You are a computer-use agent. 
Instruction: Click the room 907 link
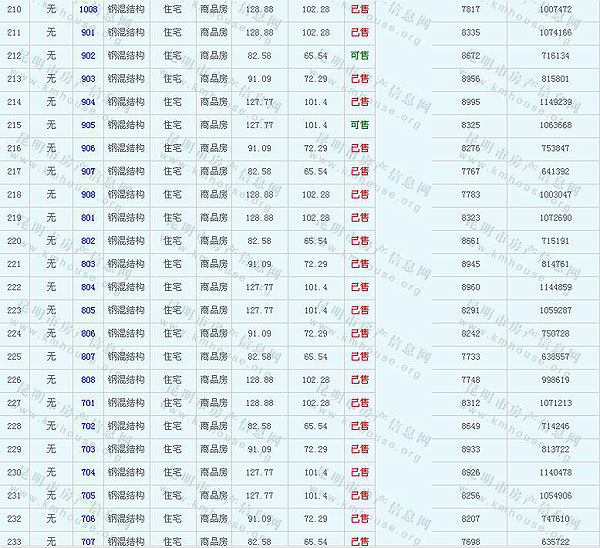(x=88, y=171)
